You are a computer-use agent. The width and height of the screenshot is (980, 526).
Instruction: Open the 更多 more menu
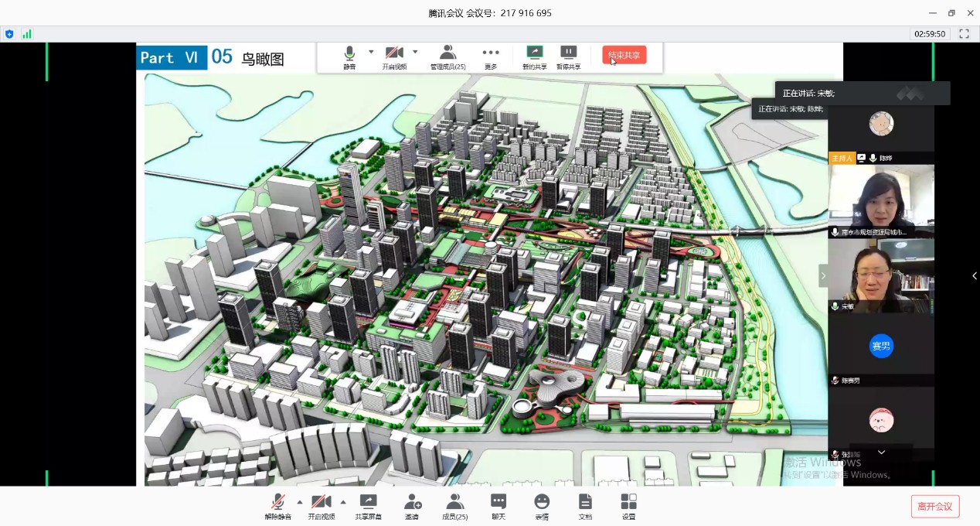pos(491,57)
